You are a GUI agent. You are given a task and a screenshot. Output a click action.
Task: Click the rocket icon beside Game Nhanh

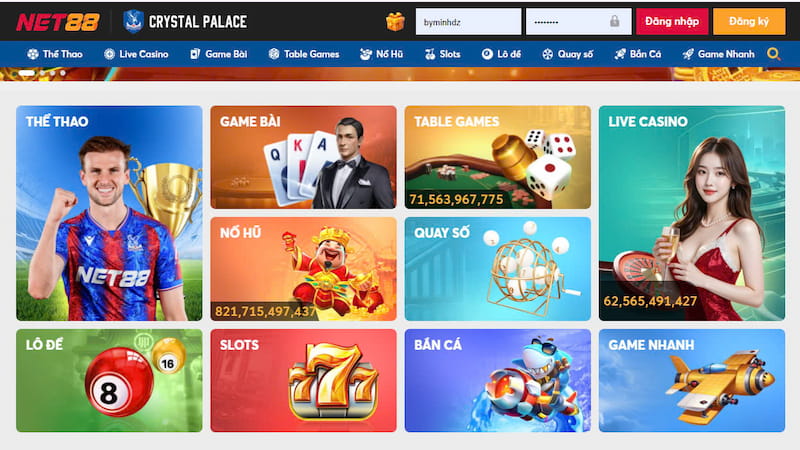(688, 54)
